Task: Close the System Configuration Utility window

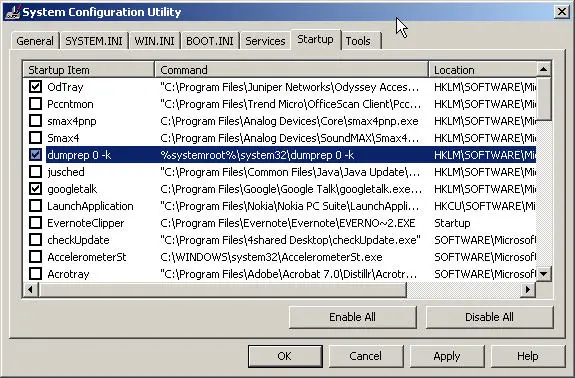Action: (562, 12)
